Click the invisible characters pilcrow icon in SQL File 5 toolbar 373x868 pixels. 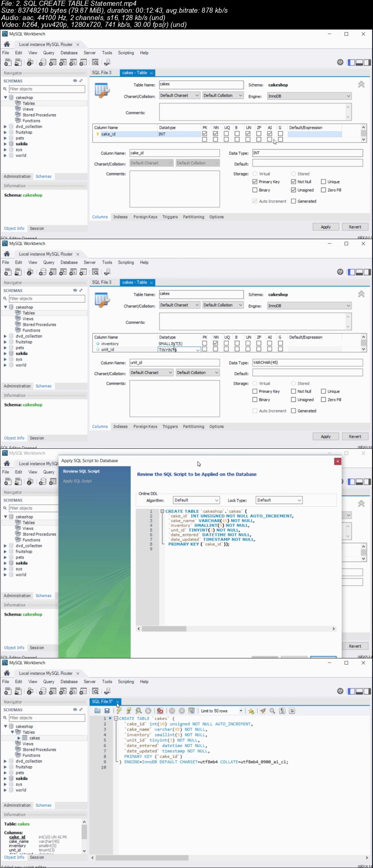coord(282,711)
